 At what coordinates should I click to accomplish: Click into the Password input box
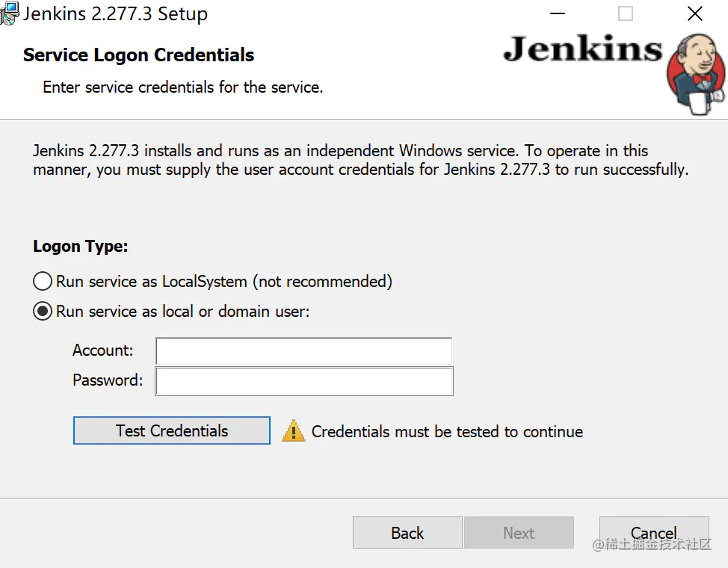[303, 381]
